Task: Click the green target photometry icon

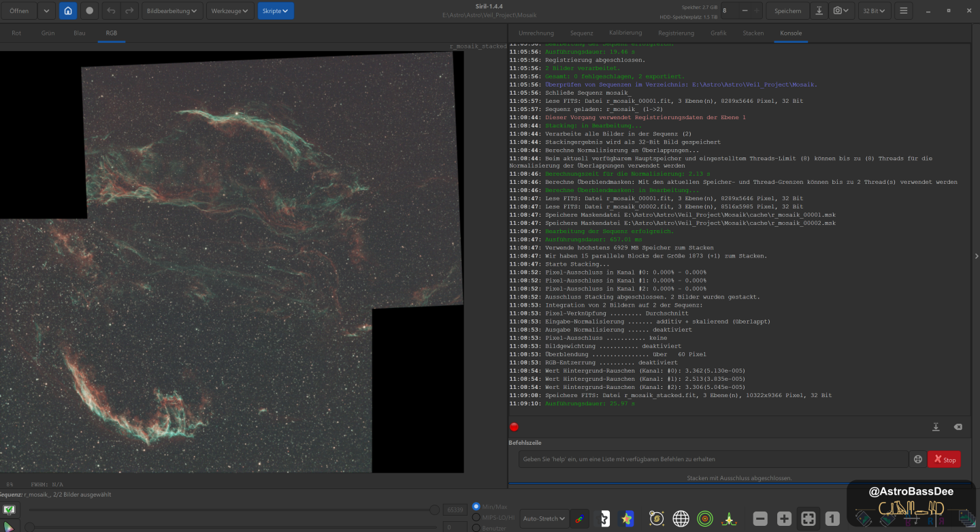Action: [x=705, y=519]
